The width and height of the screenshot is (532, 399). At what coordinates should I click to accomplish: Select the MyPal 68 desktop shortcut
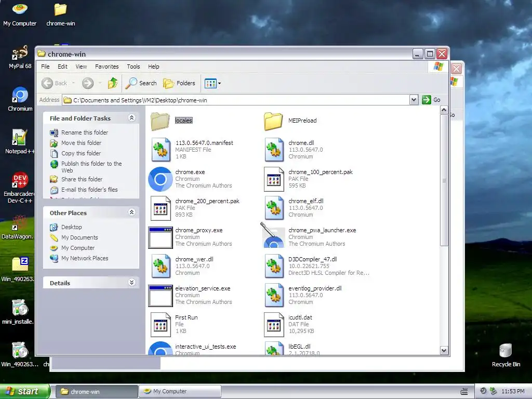click(x=20, y=57)
